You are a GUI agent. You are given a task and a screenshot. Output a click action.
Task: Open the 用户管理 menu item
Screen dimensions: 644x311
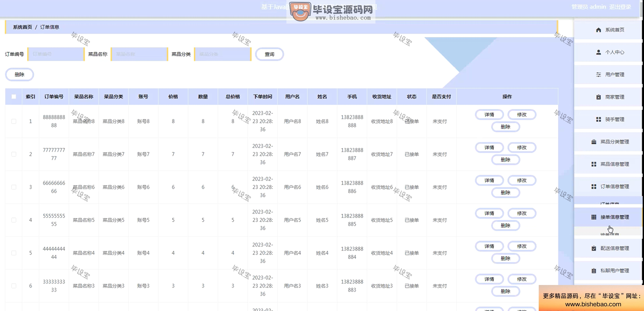point(608,75)
